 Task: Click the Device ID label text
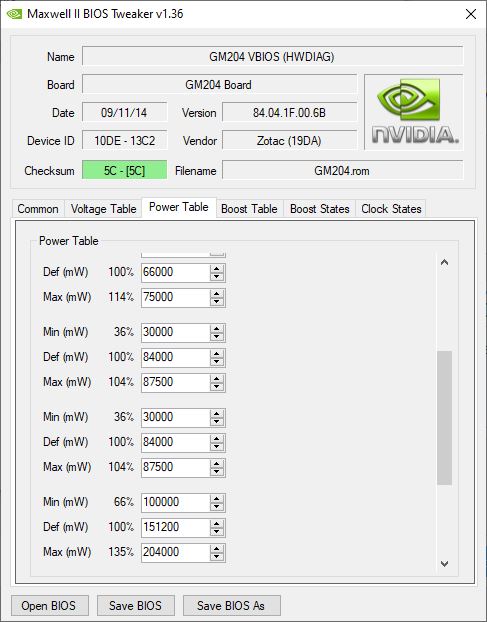pyautogui.click(x=50, y=141)
